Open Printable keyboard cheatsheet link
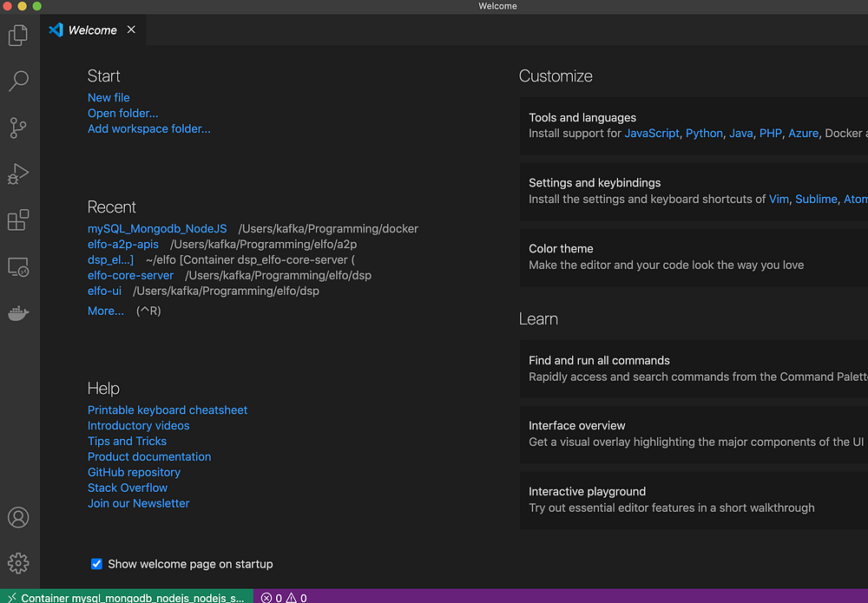Screen dimensions: 868x603 [x=168, y=410]
